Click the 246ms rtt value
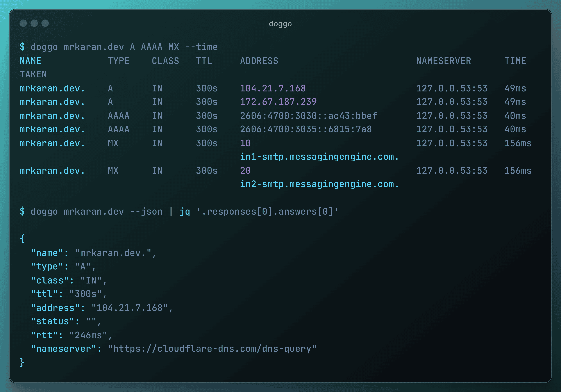Image resolution: width=561 pixels, height=392 pixels. (x=88, y=335)
